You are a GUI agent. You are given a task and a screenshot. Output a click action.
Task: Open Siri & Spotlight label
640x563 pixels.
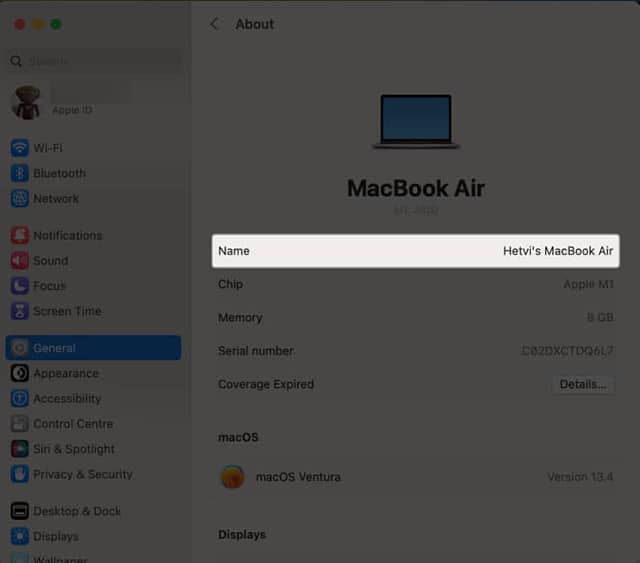coord(74,449)
